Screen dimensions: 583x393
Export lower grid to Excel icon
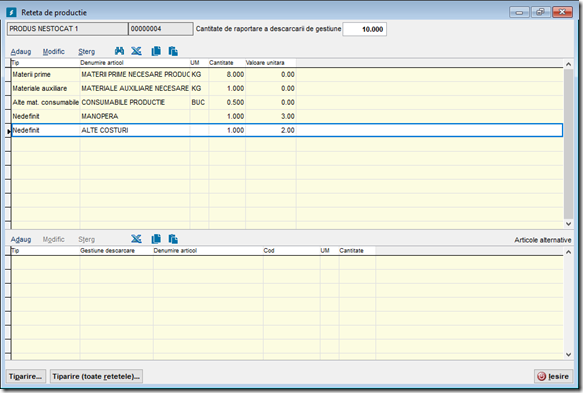(x=136, y=239)
